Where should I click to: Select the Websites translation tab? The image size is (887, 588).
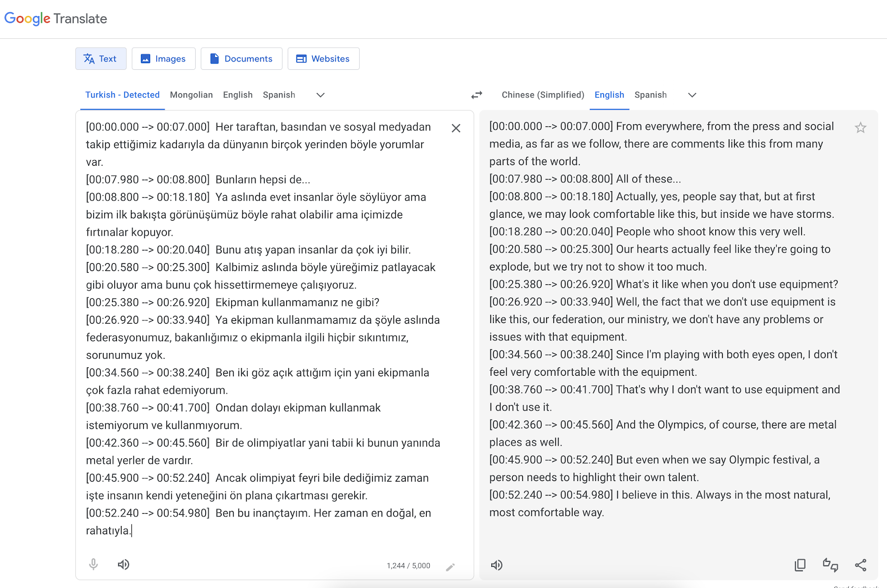click(x=323, y=59)
